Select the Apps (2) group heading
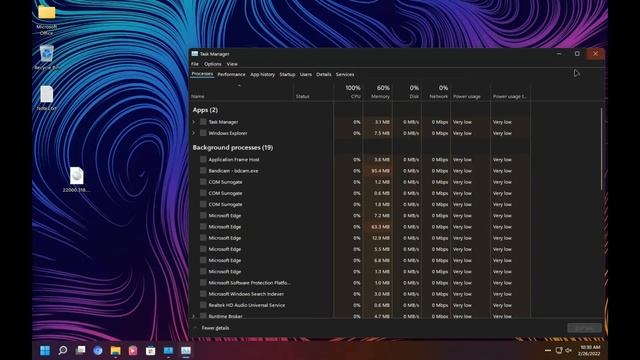 pos(205,110)
